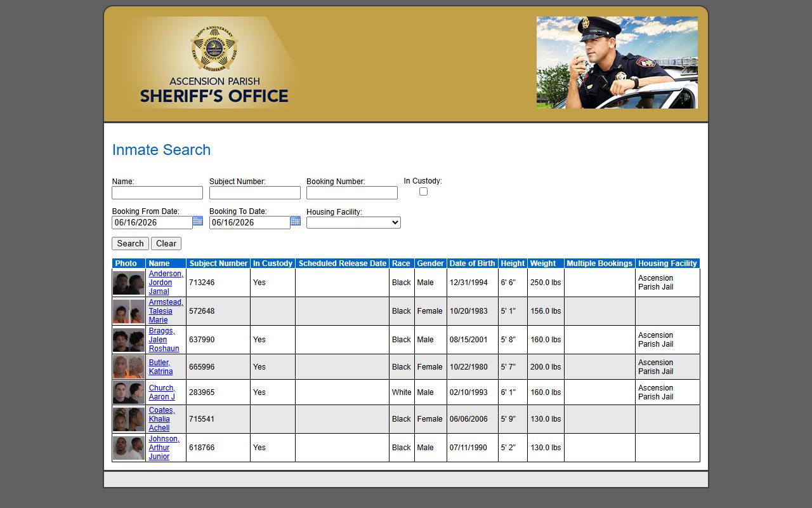Click the 10/22/1980 date of birth cell
The height and width of the screenshot is (508, 812).
pos(473,367)
